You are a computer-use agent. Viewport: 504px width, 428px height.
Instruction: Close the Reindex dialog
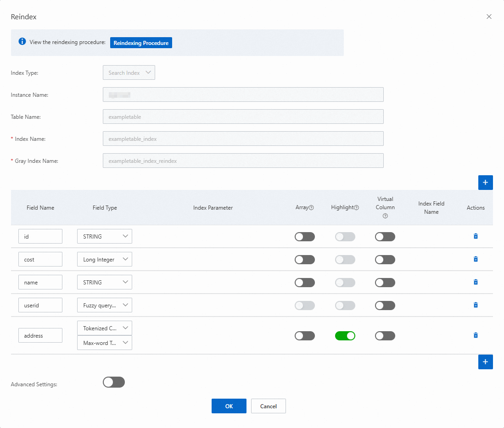(x=489, y=17)
